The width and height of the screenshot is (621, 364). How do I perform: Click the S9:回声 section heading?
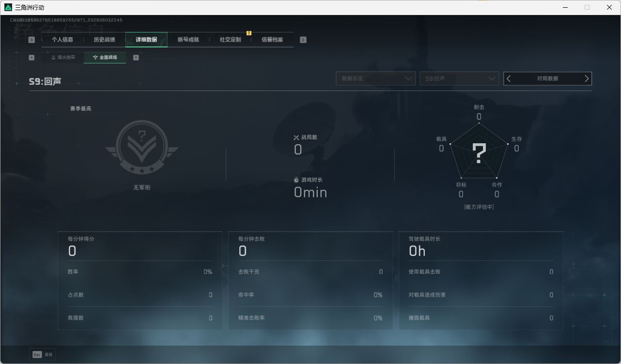45,81
